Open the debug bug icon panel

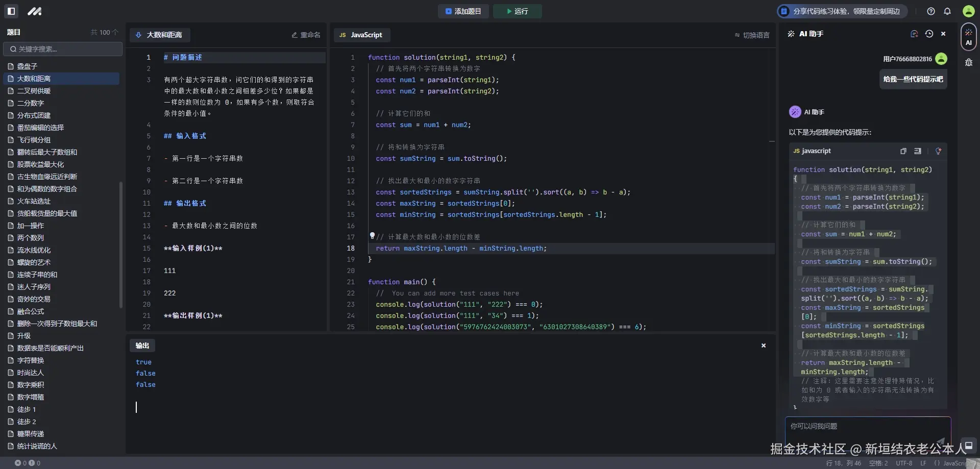click(x=968, y=62)
